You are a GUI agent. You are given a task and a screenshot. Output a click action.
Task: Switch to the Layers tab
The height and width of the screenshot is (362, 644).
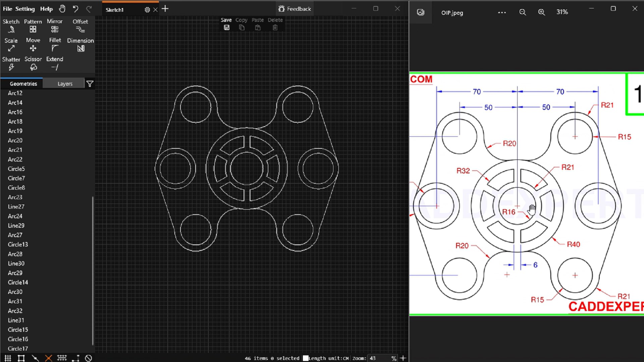pyautogui.click(x=65, y=84)
